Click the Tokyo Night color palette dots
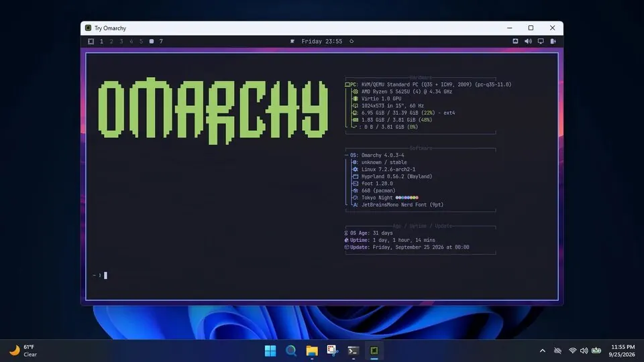Image resolution: width=644 pixels, height=362 pixels. (x=407, y=197)
